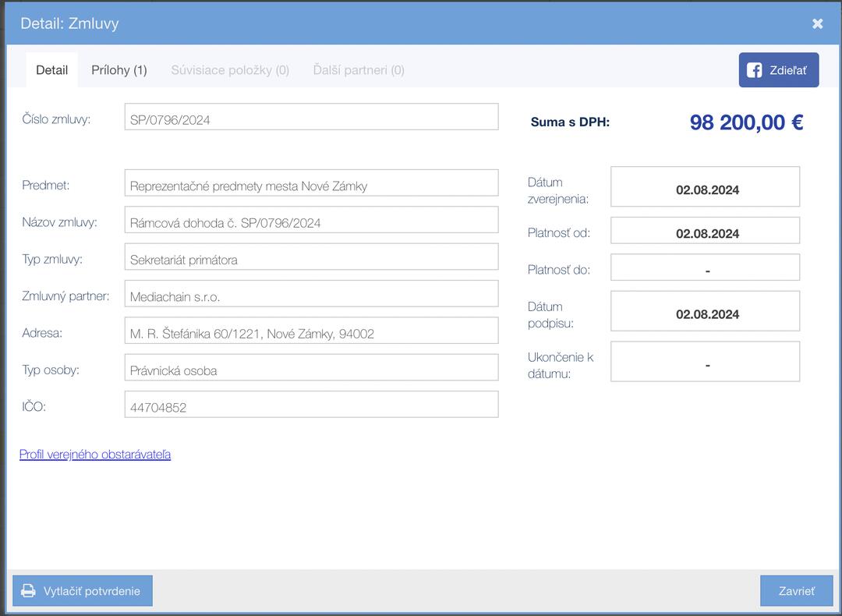842x616 pixels.
Task: Open the Profil verejného obstarávateľa link
Action: point(95,455)
